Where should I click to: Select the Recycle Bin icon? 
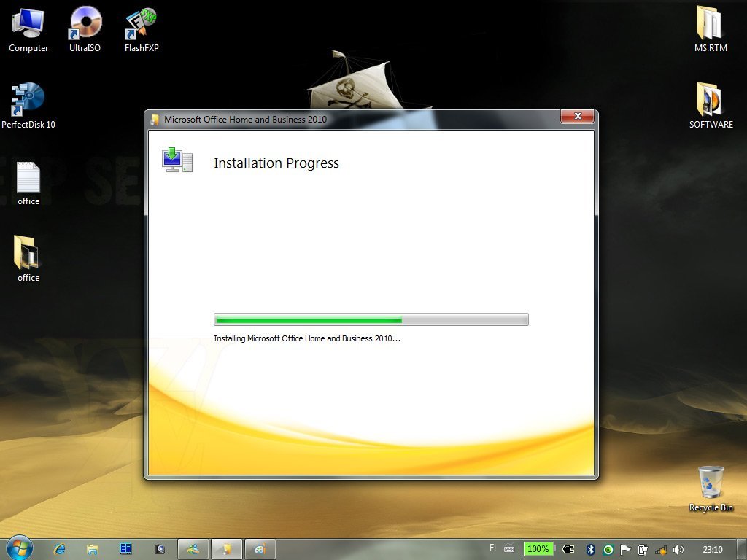click(711, 489)
